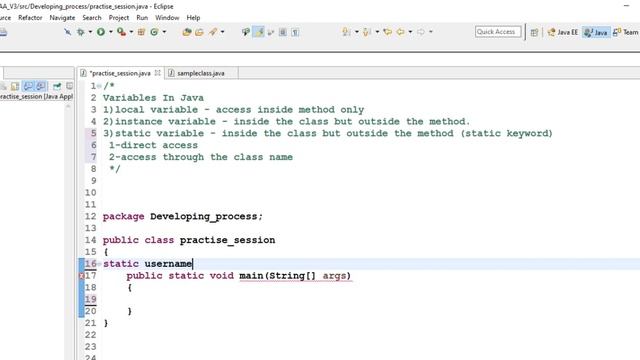Screen dimensions: 640x360
Task: Open the Navigate menu
Action: (x=62, y=18)
